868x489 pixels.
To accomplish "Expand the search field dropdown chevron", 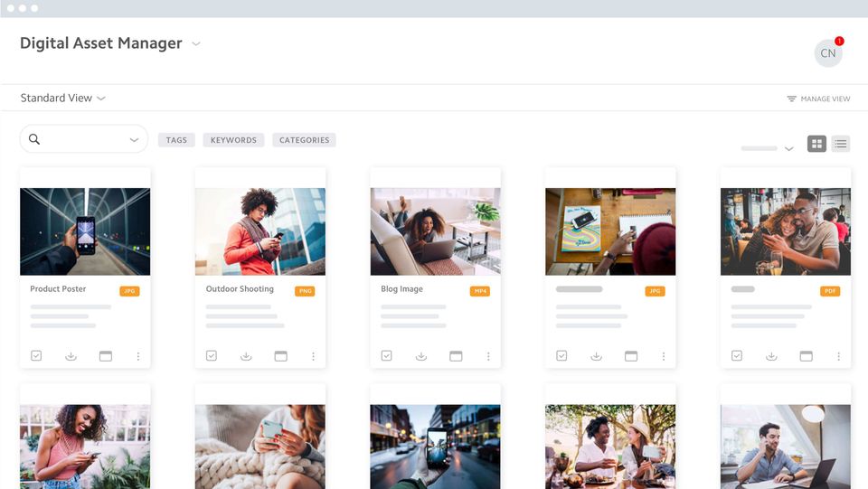I will tap(134, 140).
